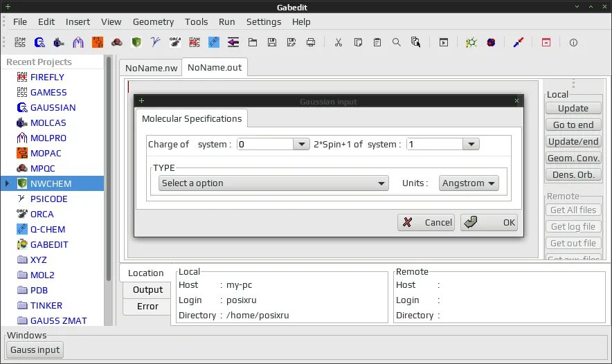Image resolution: width=612 pixels, height=364 pixels.
Task: Click the Go to end button
Action: [573, 125]
